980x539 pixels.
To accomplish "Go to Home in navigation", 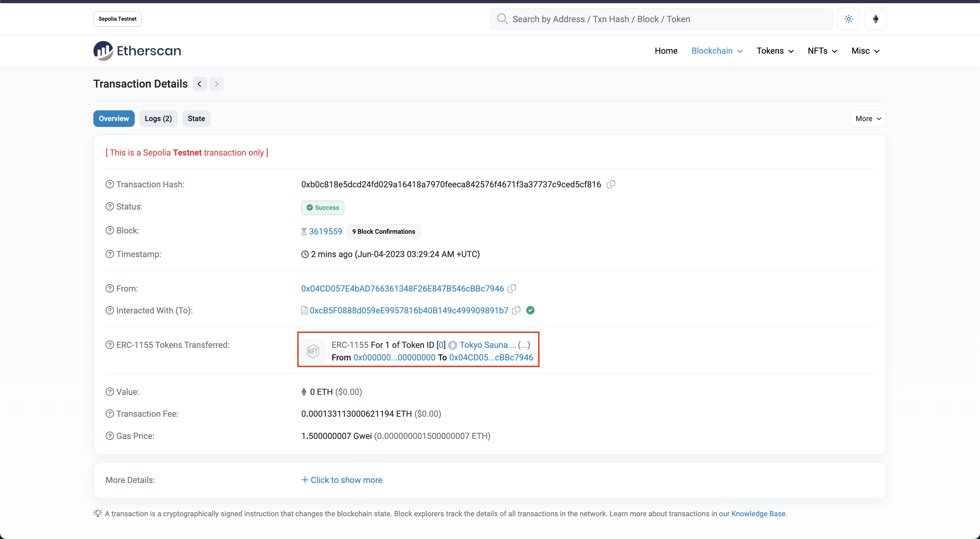I will 666,50.
